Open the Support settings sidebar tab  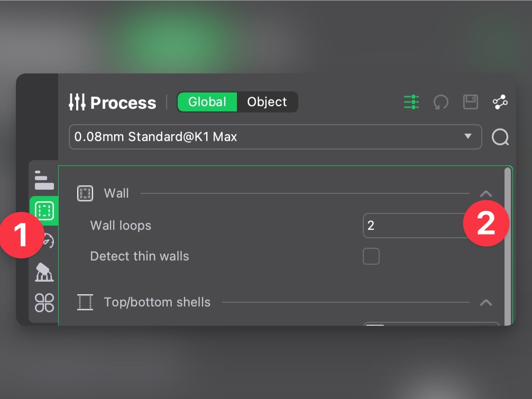tap(44, 272)
